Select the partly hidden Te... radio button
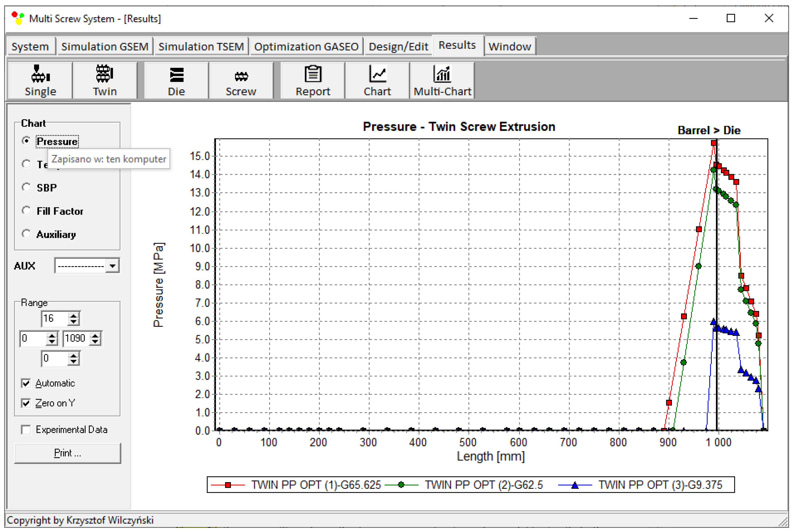This screenshot has width=793, height=532. click(x=26, y=164)
